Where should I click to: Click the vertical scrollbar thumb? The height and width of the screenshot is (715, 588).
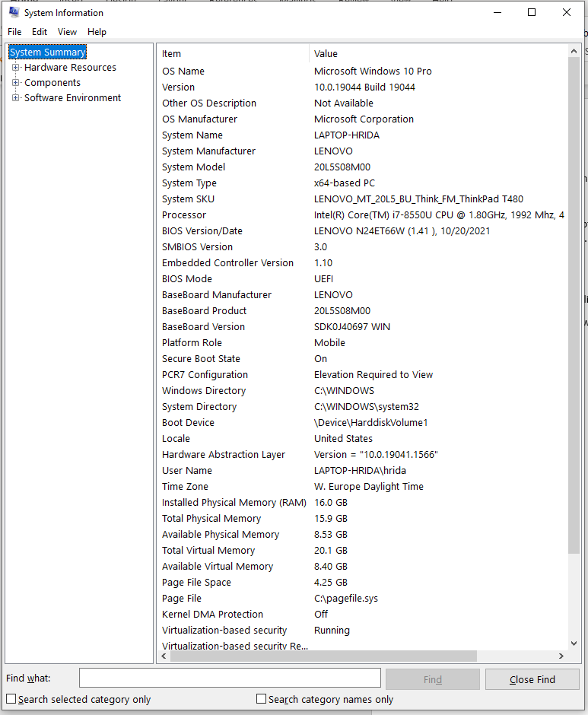(574, 306)
